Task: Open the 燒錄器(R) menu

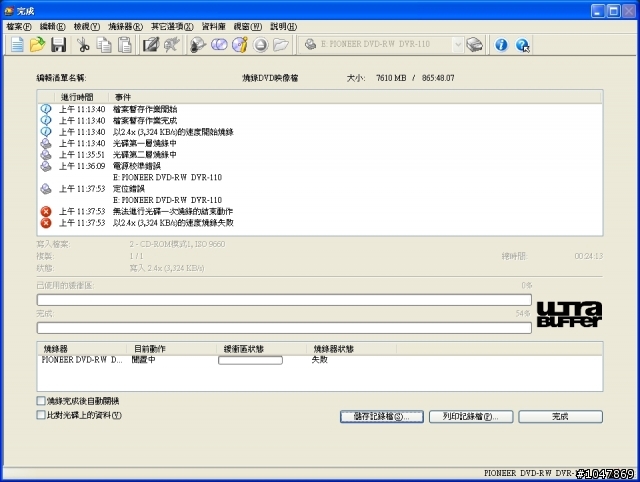Action: point(125,27)
